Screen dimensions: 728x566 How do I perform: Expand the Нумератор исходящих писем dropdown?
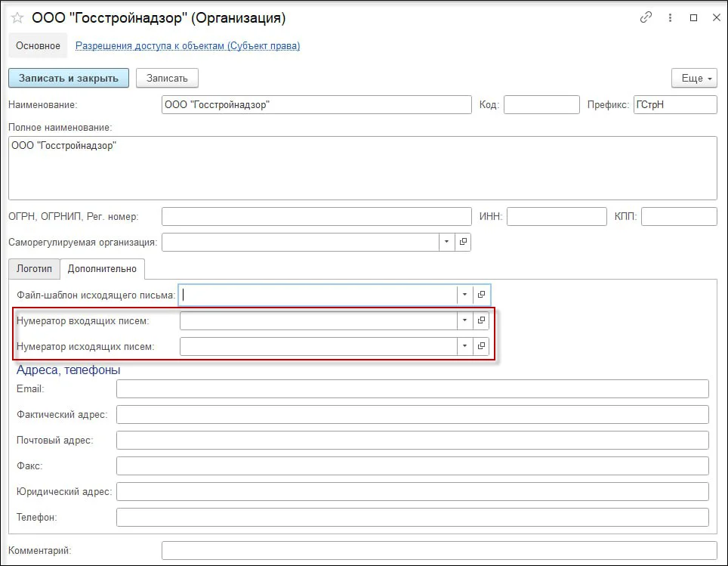coord(464,346)
